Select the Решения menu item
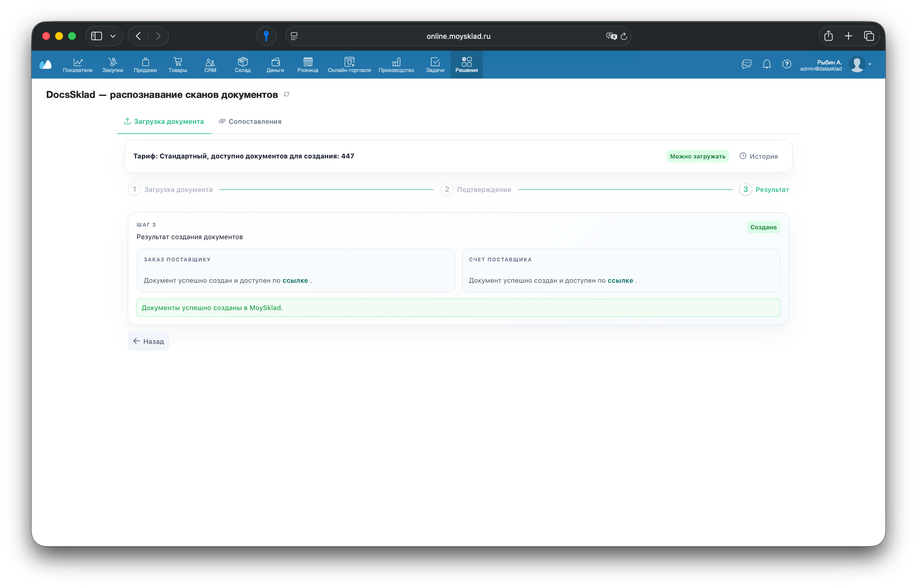 [467, 64]
